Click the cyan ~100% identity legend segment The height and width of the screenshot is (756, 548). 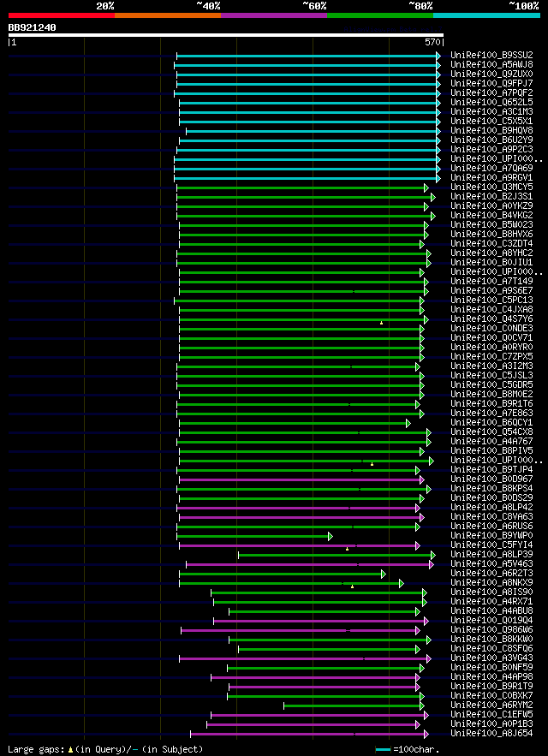(486, 15)
